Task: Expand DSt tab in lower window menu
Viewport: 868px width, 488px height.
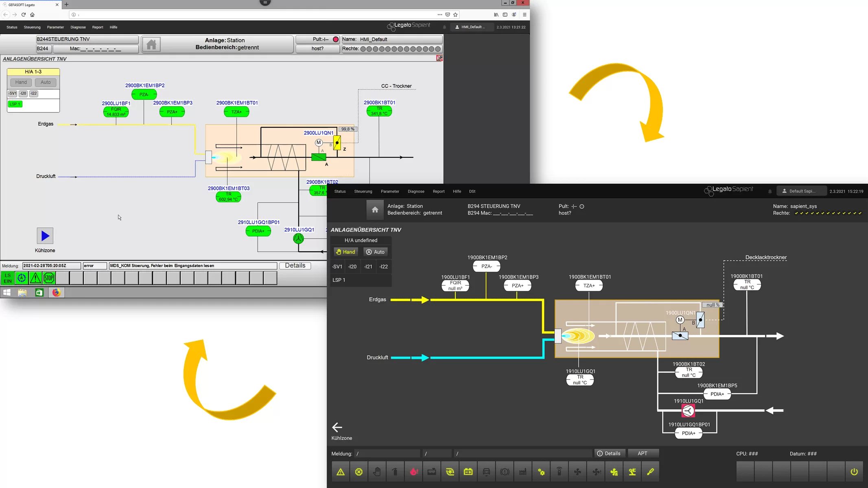Action: click(472, 191)
